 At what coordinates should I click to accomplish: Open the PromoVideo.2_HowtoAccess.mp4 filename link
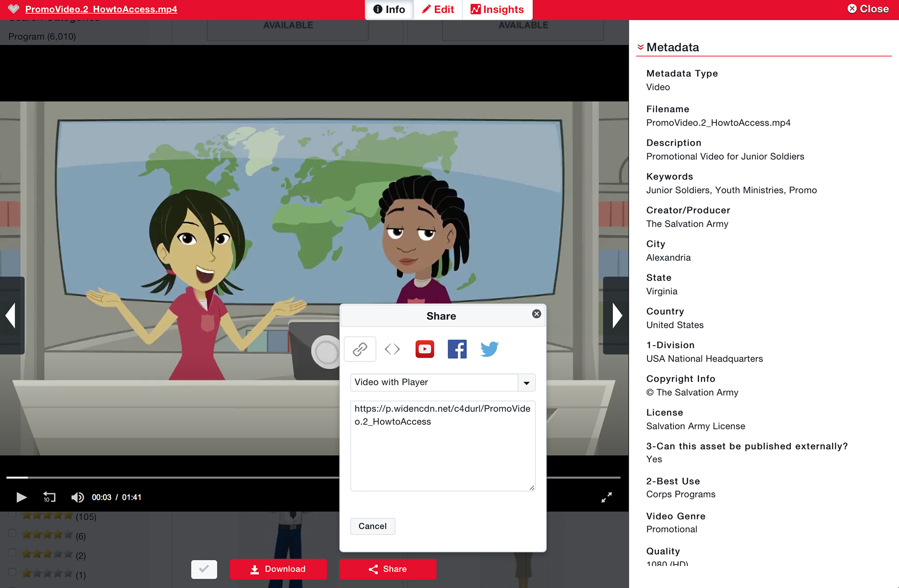(x=101, y=9)
